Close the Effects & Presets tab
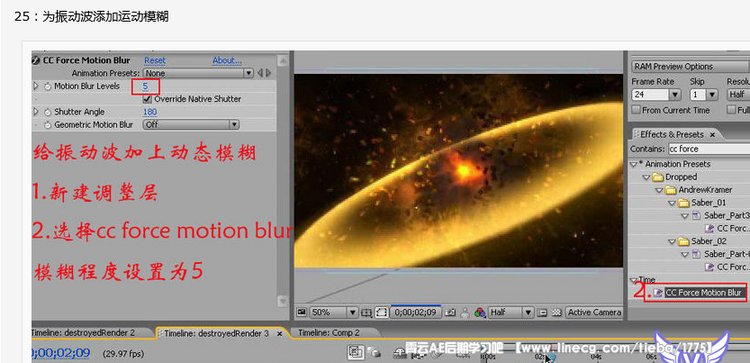Viewport: 750px width, 363px height. pos(712,135)
